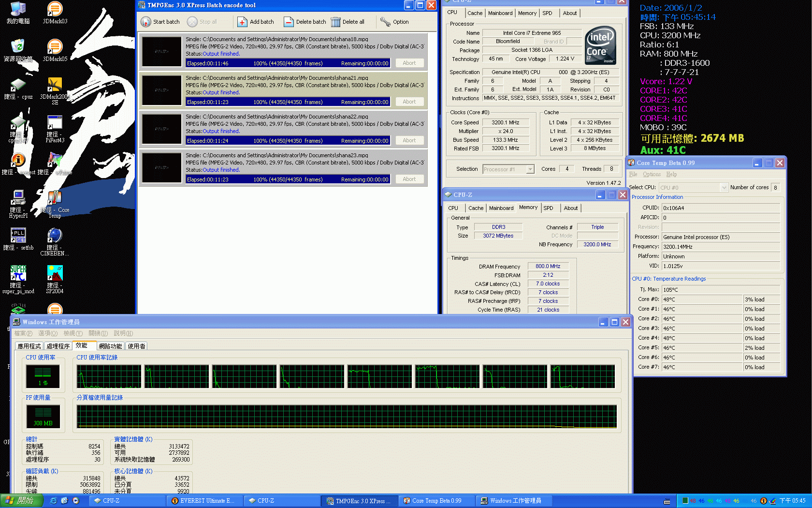Click the Windows Start button
Screen dimensions: 812x508
[x=22, y=501]
